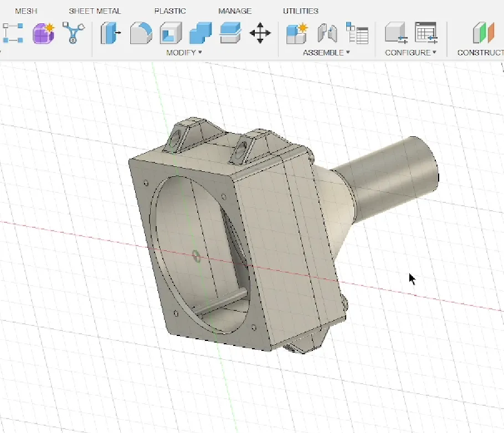Expand the ASSEMBLE dropdown menu
Screen dimensions: 504x433
click(x=326, y=53)
